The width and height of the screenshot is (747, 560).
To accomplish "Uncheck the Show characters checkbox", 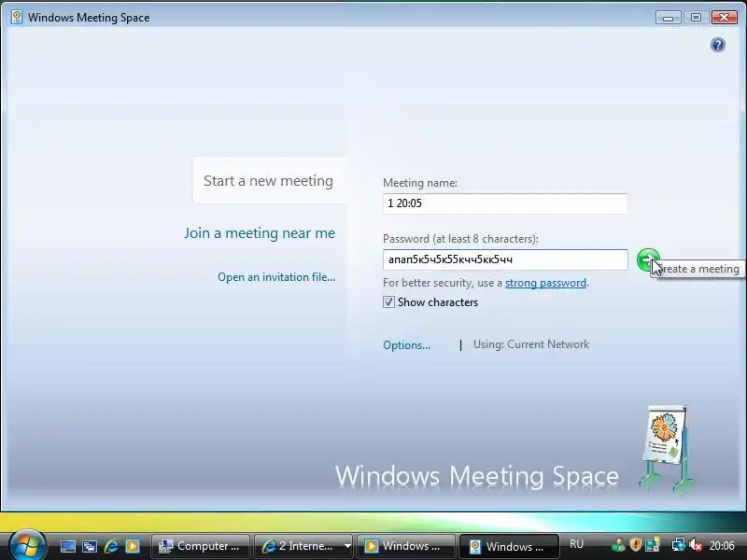I will click(388, 302).
